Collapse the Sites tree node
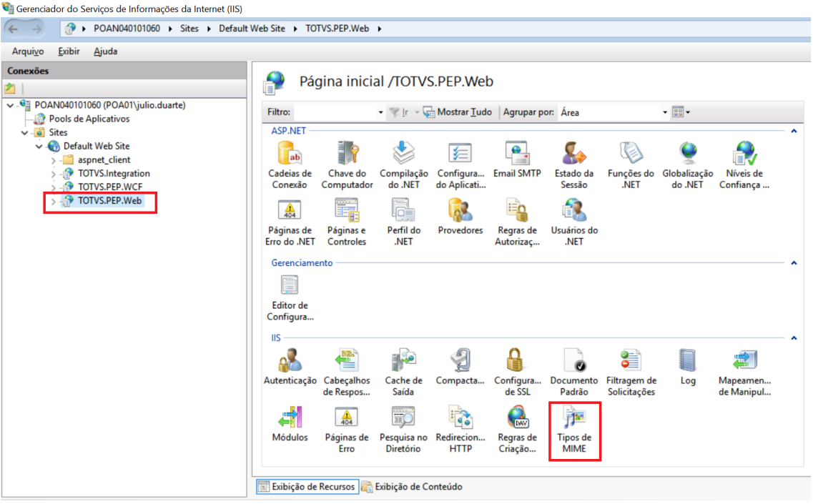The width and height of the screenshot is (813, 504). click(24, 133)
